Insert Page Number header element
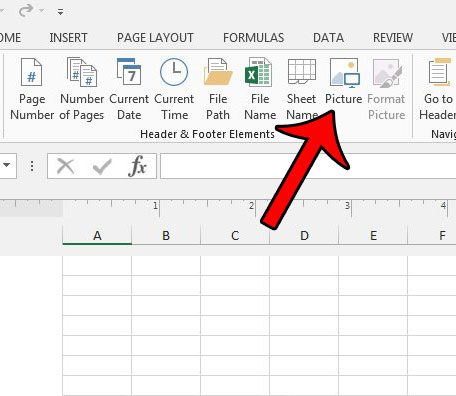Screen dimensions: 456x396 (32, 89)
